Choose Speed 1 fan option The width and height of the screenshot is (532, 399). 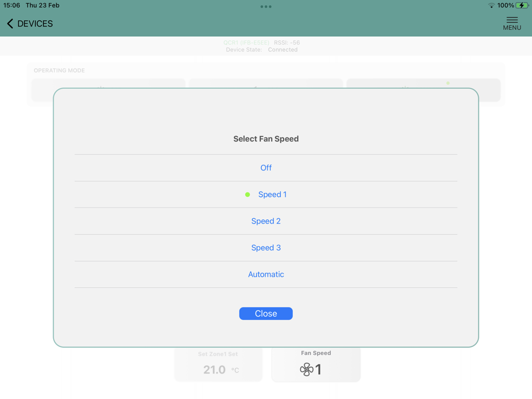point(266,194)
